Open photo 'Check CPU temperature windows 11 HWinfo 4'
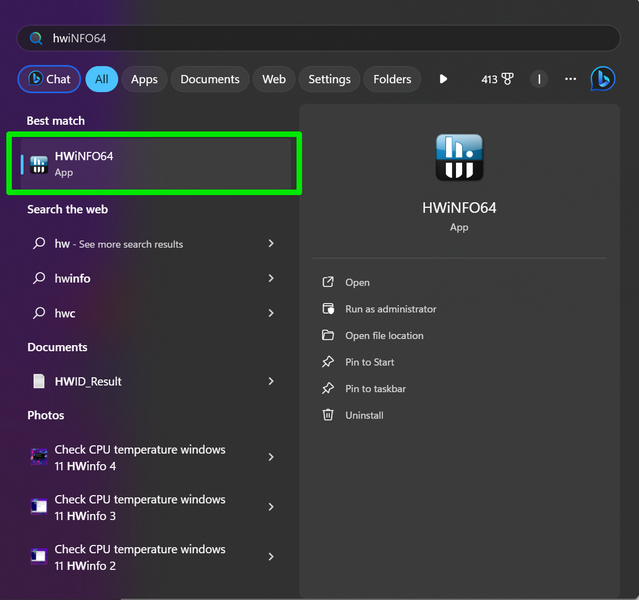Viewport: 639px width, 600px height. coord(139,458)
